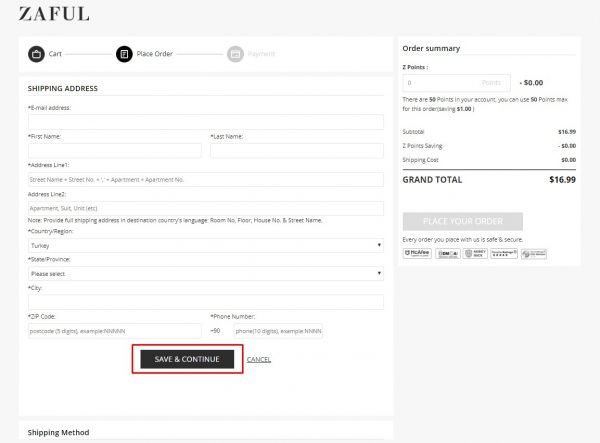The width and height of the screenshot is (600, 443).
Task: Click the ZAFUL logo
Action: [54, 14]
